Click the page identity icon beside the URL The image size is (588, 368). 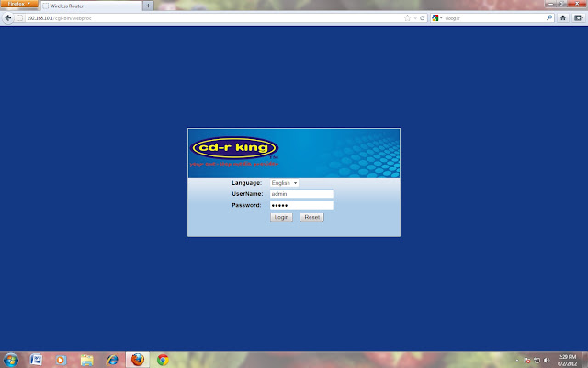coord(20,18)
